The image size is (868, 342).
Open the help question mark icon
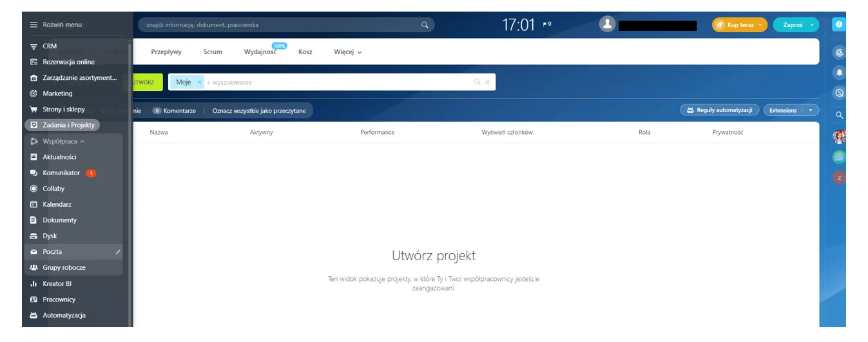click(838, 24)
